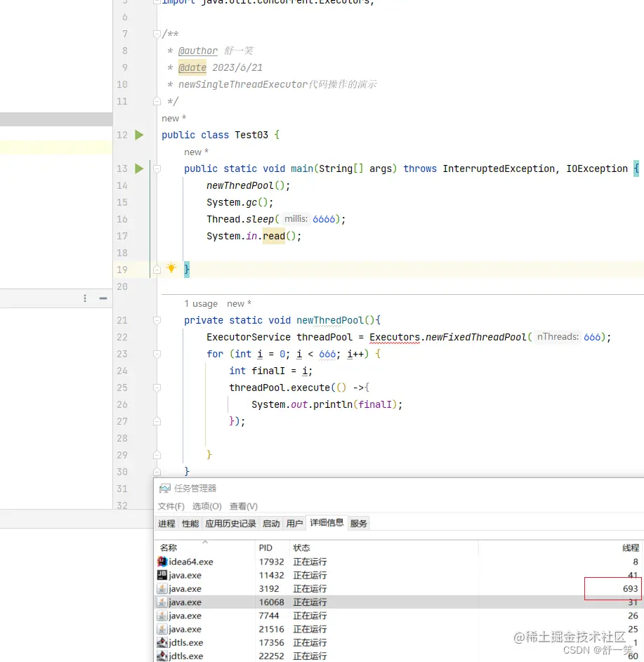This screenshot has width=644, height=662.
Task: Collapse the main method fold marker
Action: 157,169
